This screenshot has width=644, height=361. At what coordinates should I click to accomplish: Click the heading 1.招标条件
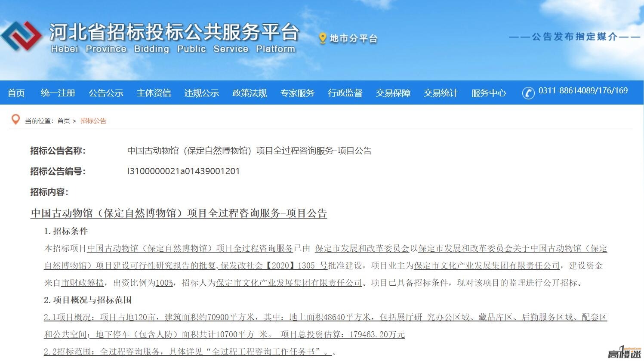(x=66, y=231)
